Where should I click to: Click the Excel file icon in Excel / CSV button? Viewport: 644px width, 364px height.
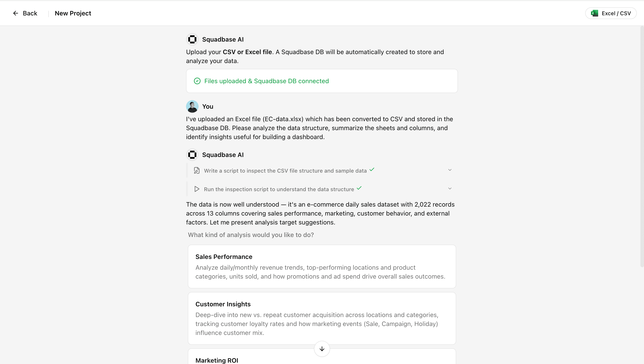595,13
